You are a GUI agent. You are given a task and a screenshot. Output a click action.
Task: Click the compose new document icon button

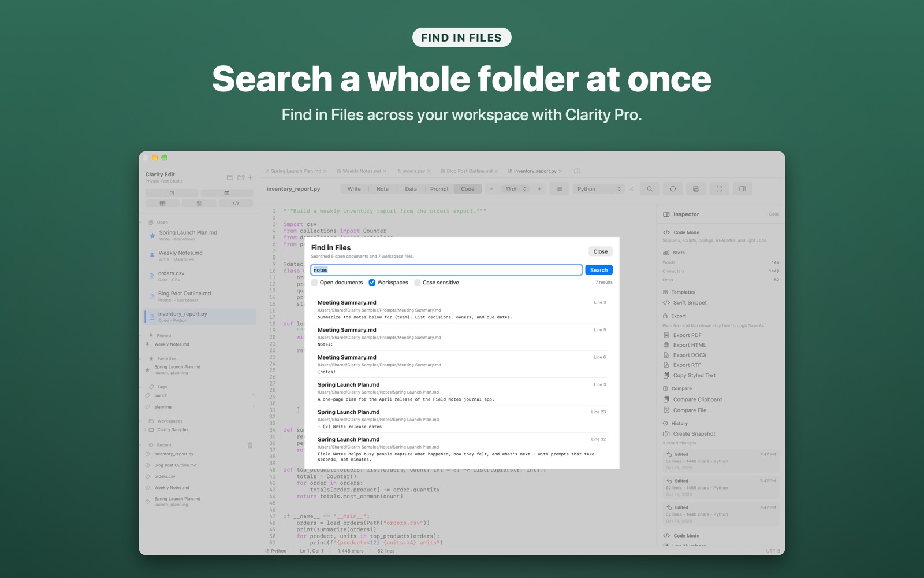[172, 193]
